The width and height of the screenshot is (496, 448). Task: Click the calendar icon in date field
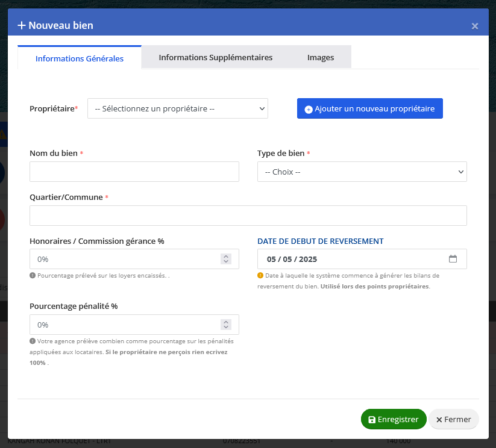tap(453, 259)
